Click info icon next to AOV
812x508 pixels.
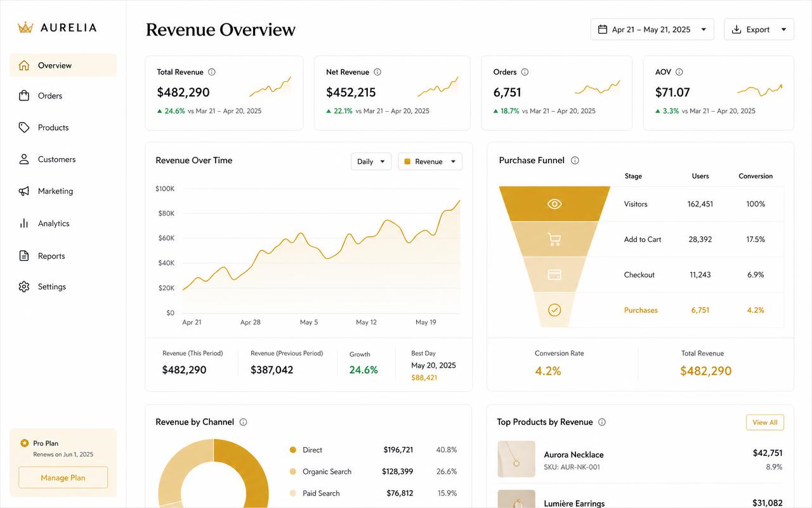click(x=679, y=72)
